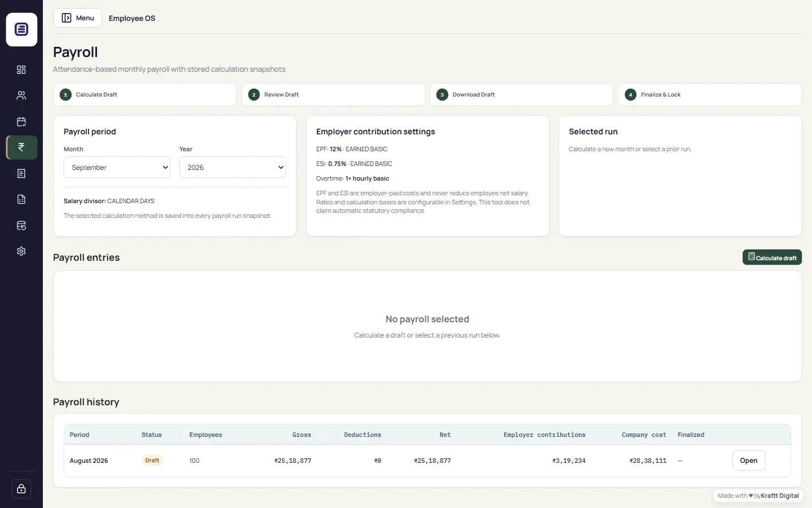812x508 pixels.
Task: Open the attendance calendar icon in sidebar
Action: click(21, 121)
